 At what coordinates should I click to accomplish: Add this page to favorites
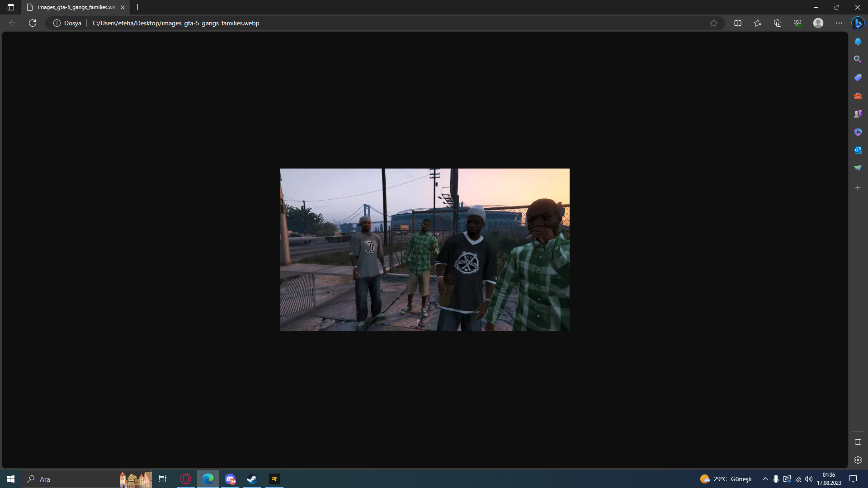[x=714, y=23]
